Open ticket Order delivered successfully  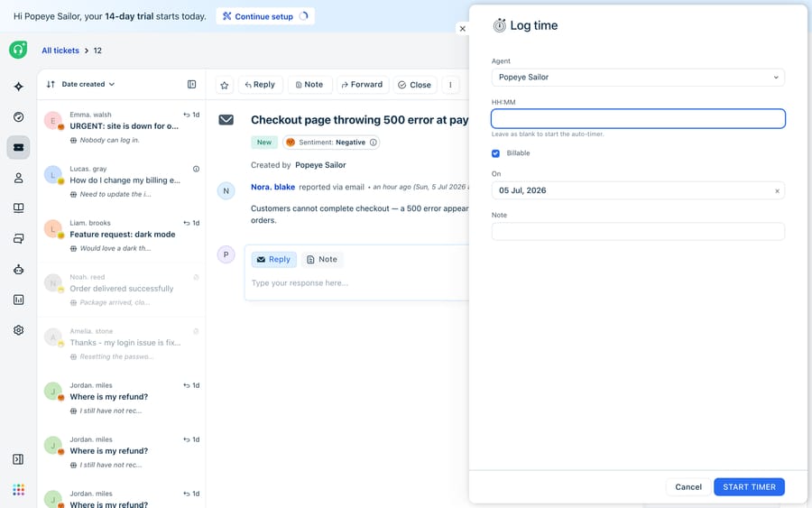(122, 290)
